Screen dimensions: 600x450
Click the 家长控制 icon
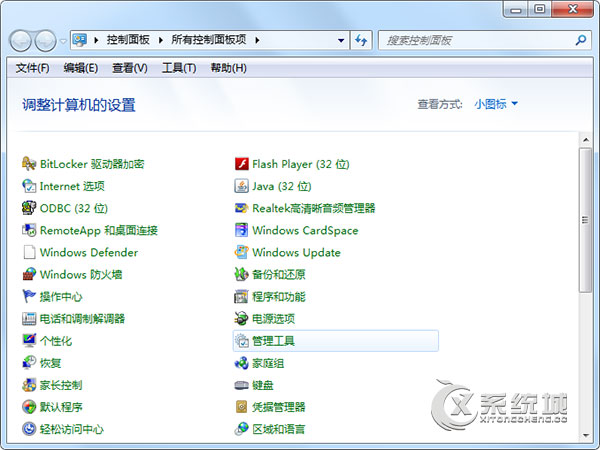point(29,385)
